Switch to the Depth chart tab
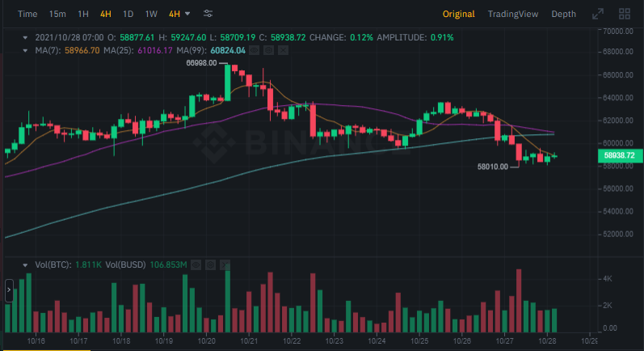This screenshot has width=644, height=351. click(x=563, y=14)
